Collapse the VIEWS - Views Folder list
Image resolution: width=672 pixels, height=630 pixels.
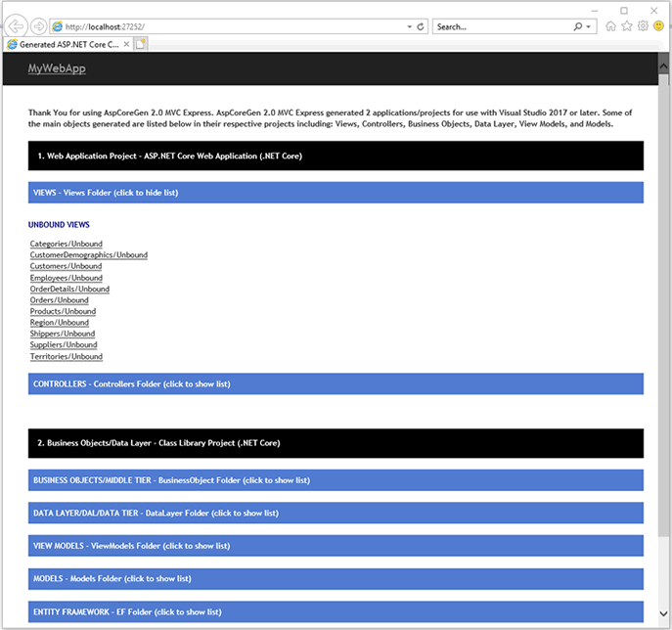[x=336, y=193]
